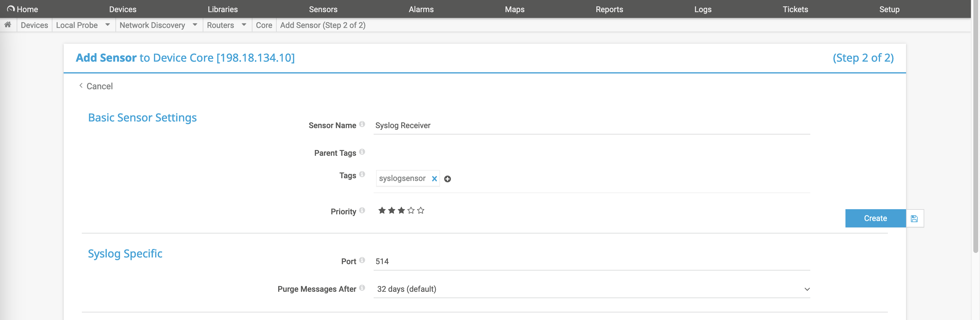Click the info icon beside Sensor Name
980x320 pixels.
pos(362,124)
